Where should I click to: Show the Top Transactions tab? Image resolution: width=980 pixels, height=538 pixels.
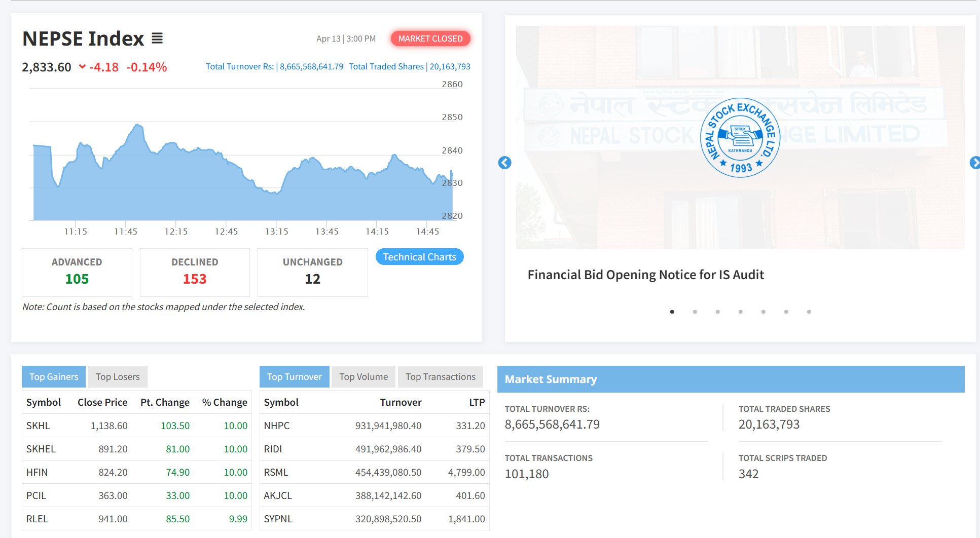pyautogui.click(x=440, y=377)
